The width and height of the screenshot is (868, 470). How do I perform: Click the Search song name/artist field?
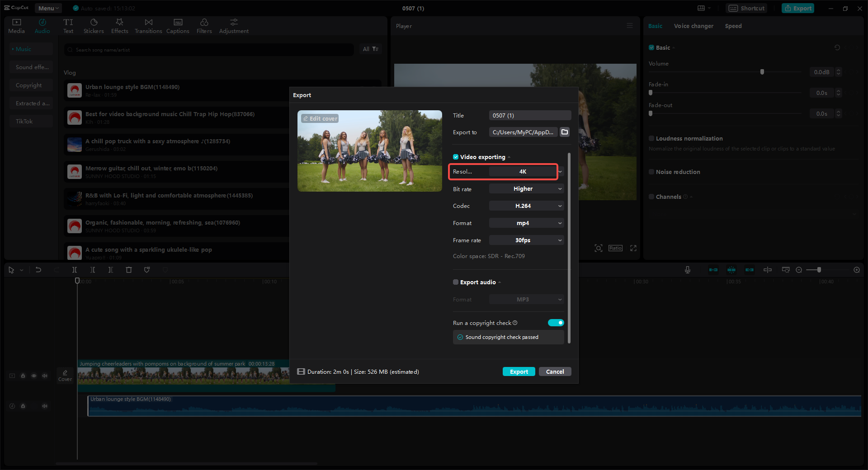(209, 50)
